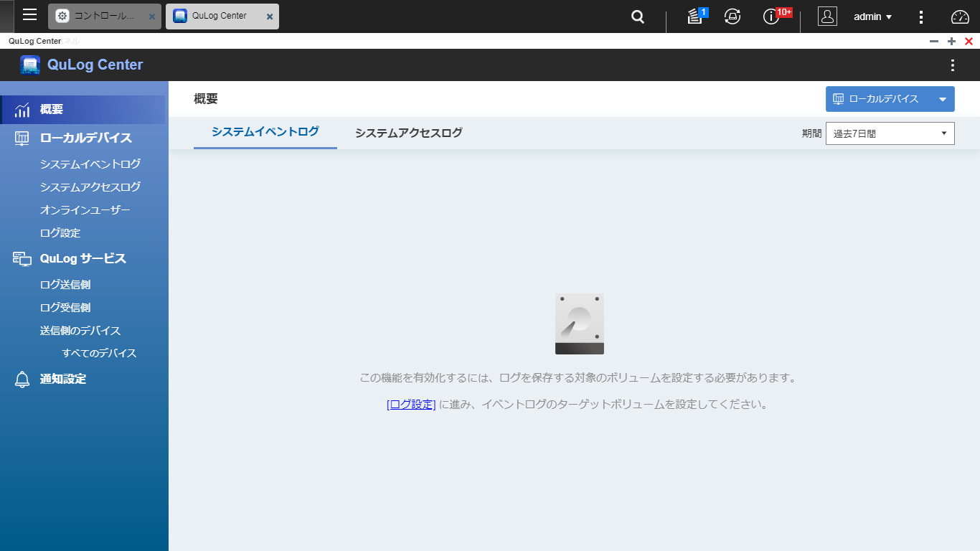
Task: Click the 概要 chart icon in sidebar
Action: tap(22, 110)
